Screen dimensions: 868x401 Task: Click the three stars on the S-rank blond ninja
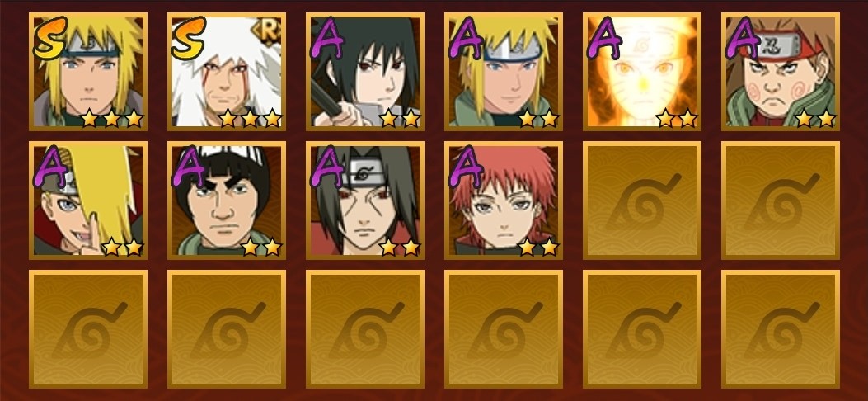click(112, 118)
